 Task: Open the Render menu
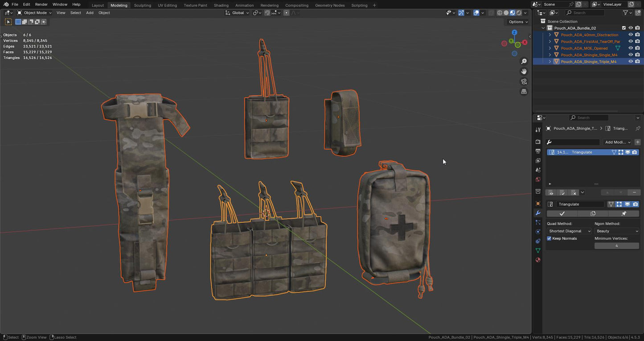pyautogui.click(x=41, y=4)
